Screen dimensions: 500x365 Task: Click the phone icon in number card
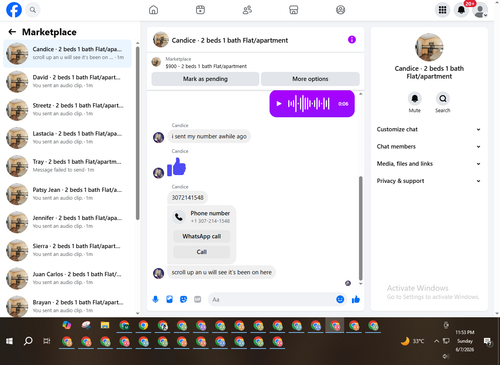pos(179,217)
